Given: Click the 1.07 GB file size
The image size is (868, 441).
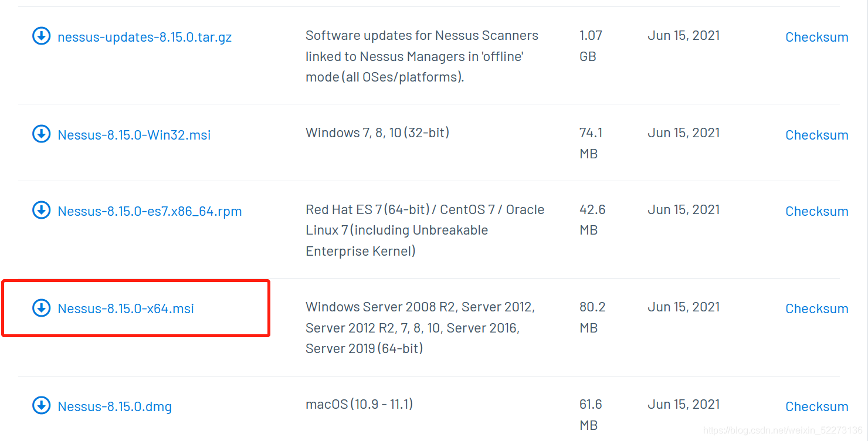Looking at the screenshot, I should 591,46.
